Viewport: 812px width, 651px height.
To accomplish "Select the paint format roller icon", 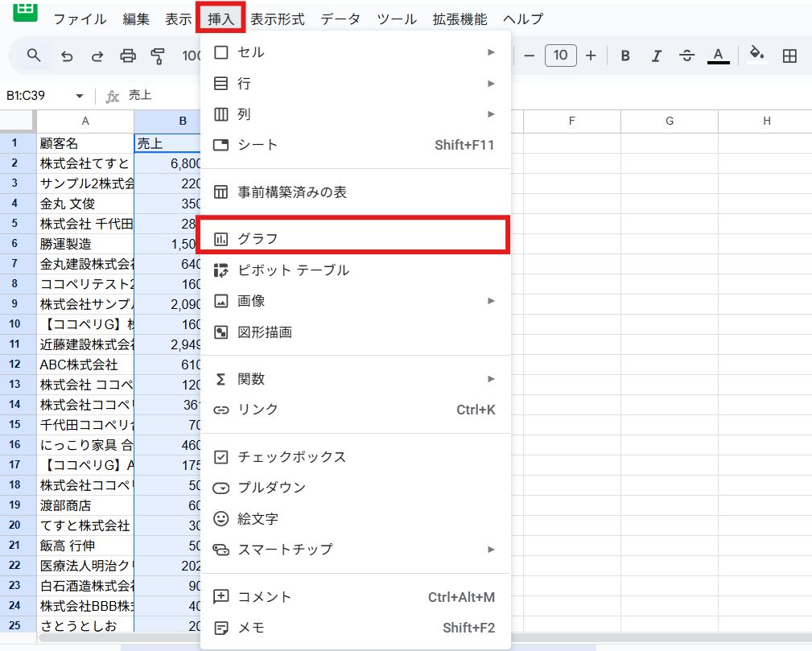I will 158,56.
